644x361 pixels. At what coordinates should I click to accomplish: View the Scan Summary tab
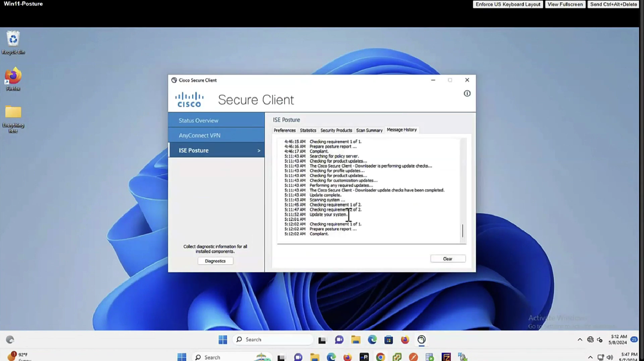click(369, 130)
